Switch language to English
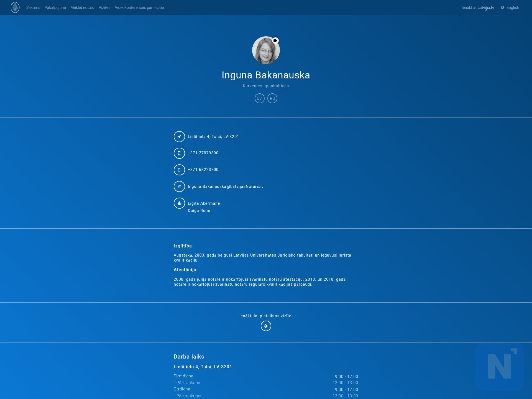The width and height of the screenshot is (532, 399). tap(513, 7)
